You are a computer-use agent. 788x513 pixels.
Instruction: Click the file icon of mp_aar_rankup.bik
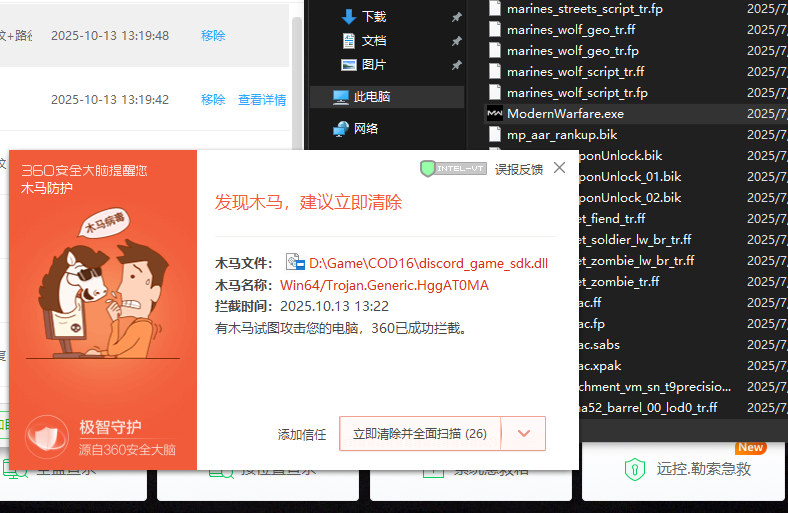[495, 135]
